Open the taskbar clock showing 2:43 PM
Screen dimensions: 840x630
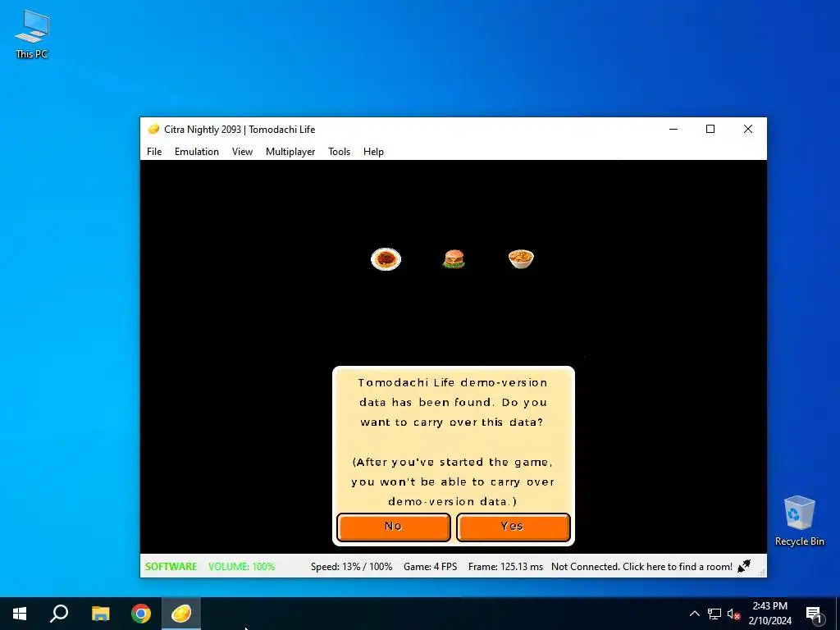tap(769, 614)
